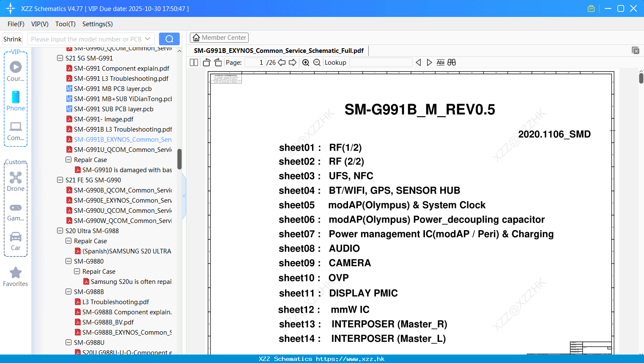Open the Courses sidebar category
The image size is (644, 363).
16,71
